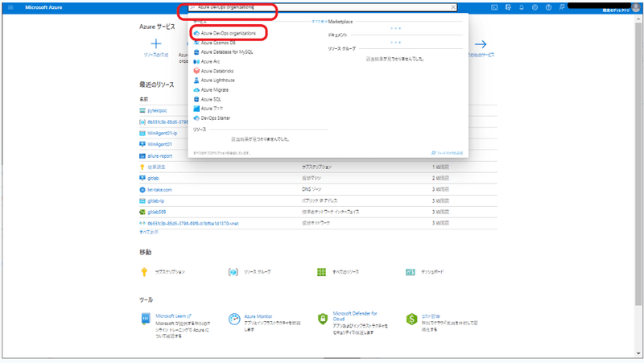Open the pytestpoc resource
Screen dimensions: 644x363
(157, 111)
